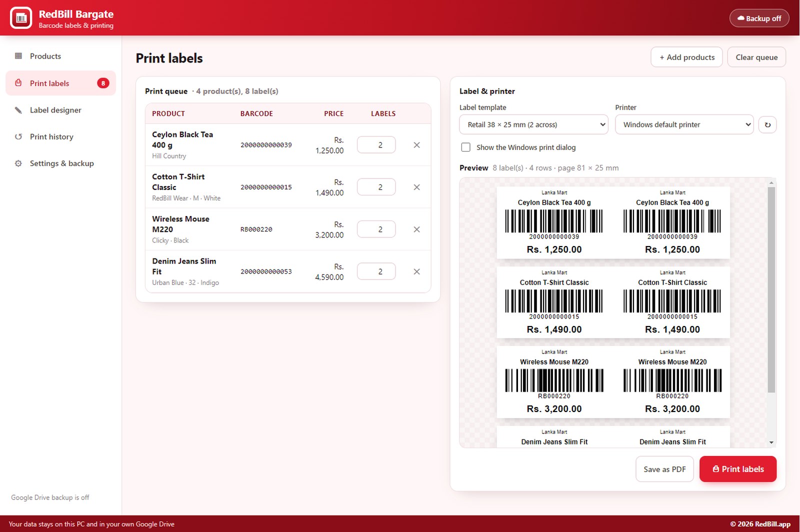
Task: Open the Printer dropdown
Action: tap(684, 124)
